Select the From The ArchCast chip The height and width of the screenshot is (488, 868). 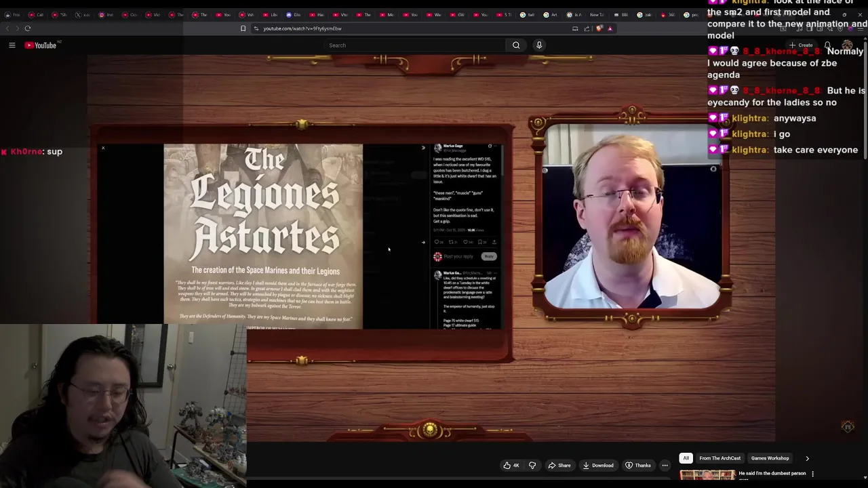coord(719,458)
